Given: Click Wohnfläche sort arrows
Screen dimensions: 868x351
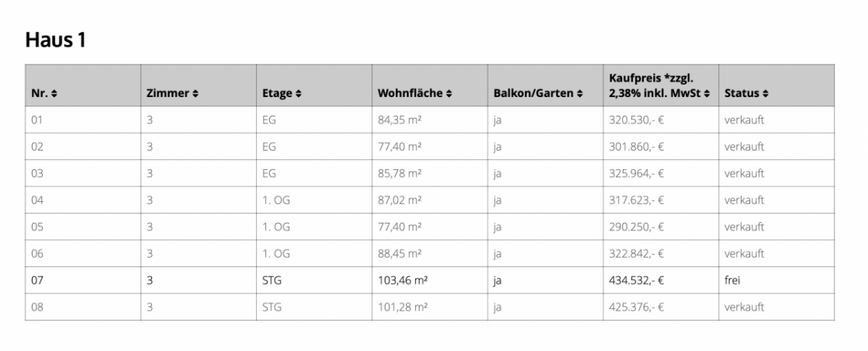Looking at the screenshot, I should point(448,94).
